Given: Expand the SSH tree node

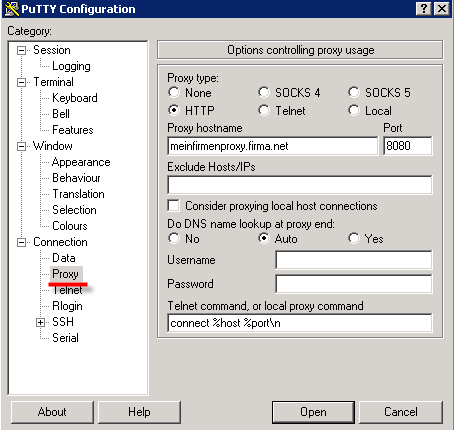Looking at the screenshot, I should [40, 322].
